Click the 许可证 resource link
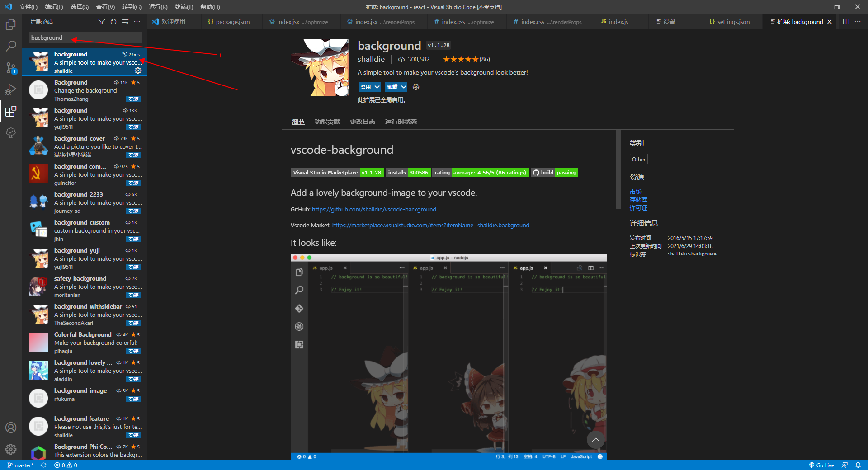This screenshot has height=470, width=868. (638, 208)
